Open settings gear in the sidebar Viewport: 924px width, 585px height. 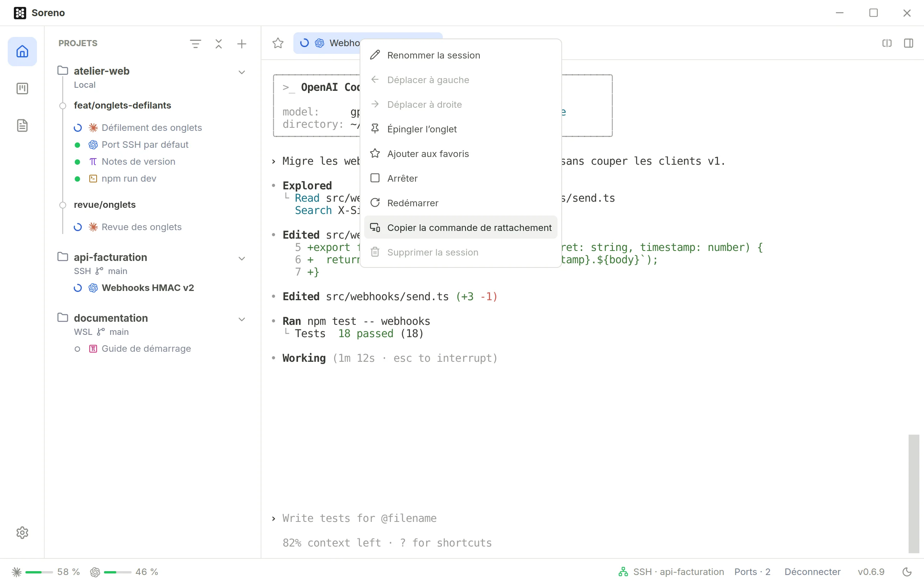(x=22, y=533)
